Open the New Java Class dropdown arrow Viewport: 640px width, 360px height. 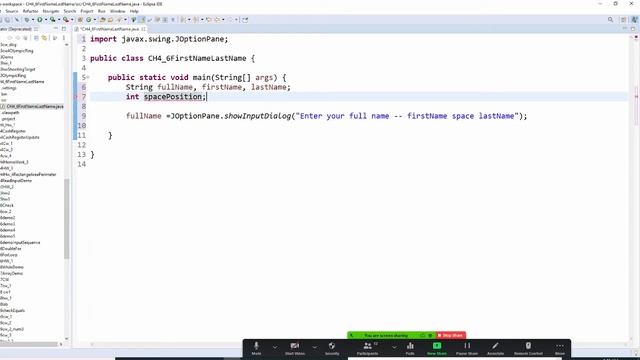95,20
